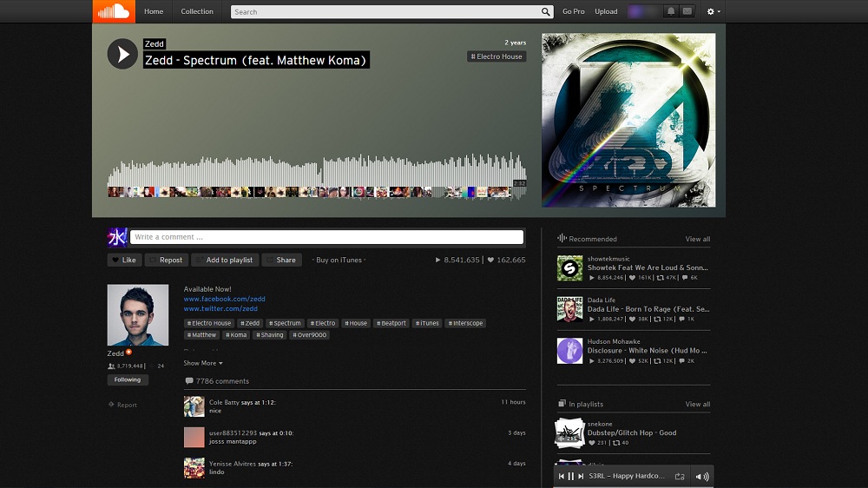
Task: Click the SoundCloud logo
Action: pos(114,11)
